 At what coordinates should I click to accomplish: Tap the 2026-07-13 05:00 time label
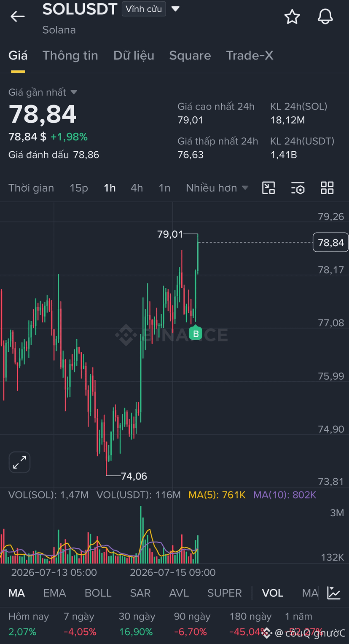point(54,572)
